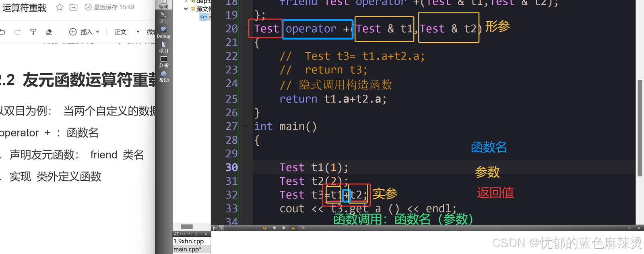This screenshot has width=644, height=254.
Task: Open 分析 mode in Qt Creator sidebar
Action: tap(164, 62)
